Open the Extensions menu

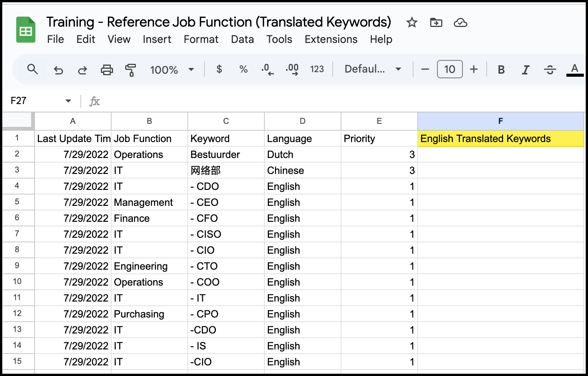click(331, 39)
